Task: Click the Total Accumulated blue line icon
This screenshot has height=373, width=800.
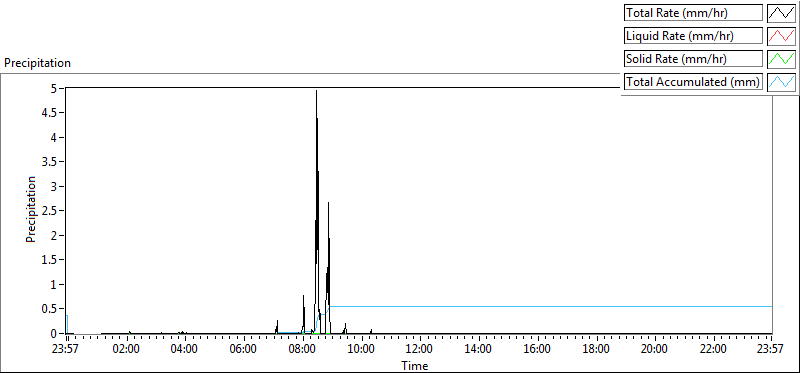Action: coord(781,81)
